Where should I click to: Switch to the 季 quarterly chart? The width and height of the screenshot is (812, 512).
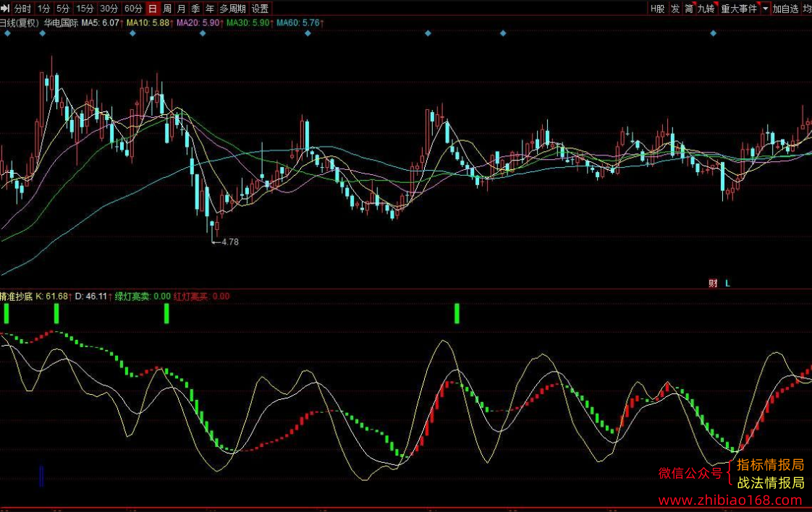coord(195,8)
